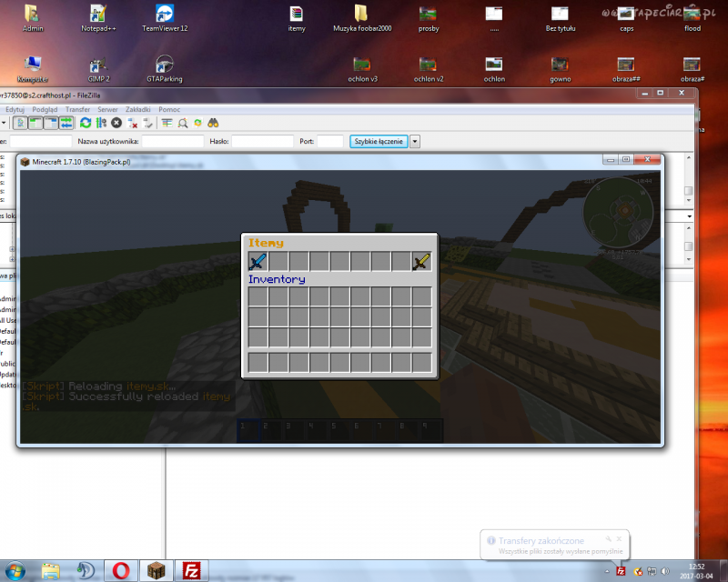Click the taskbar clock showing 12:52
This screenshot has width=728, height=582.
click(x=696, y=571)
